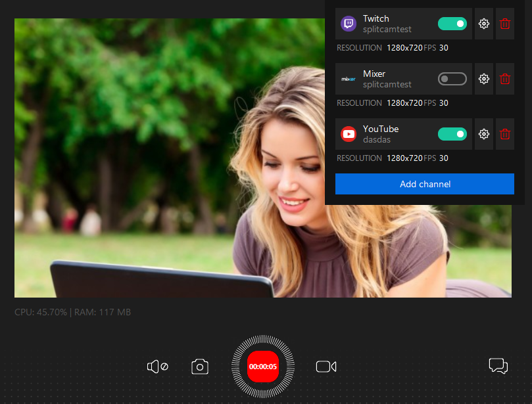
Task: Click Mixer FPS value 30
Action: coord(444,103)
